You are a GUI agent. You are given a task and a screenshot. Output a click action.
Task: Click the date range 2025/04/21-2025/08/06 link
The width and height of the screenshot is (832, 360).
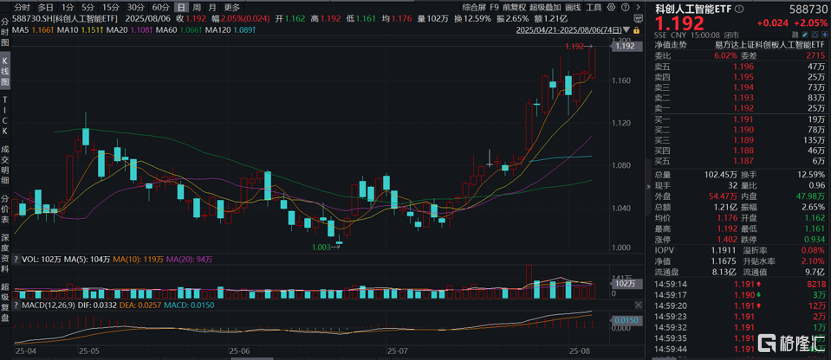click(569, 30)
